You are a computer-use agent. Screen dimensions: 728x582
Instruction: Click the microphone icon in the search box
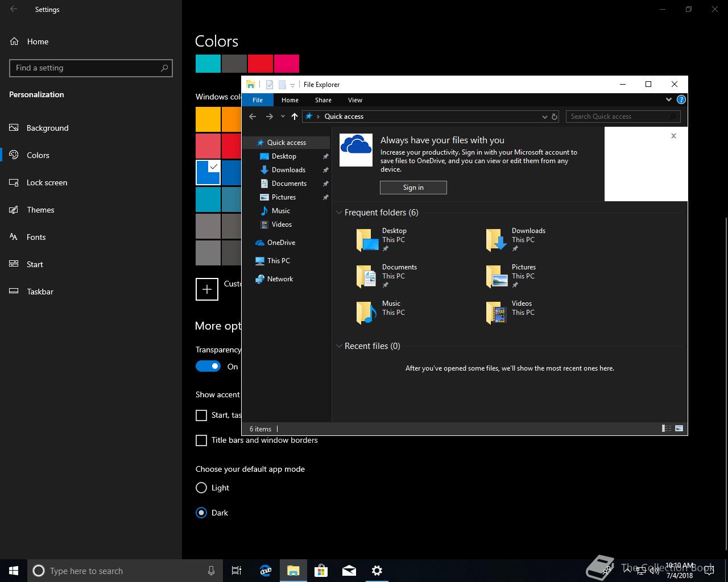[211, 571]
